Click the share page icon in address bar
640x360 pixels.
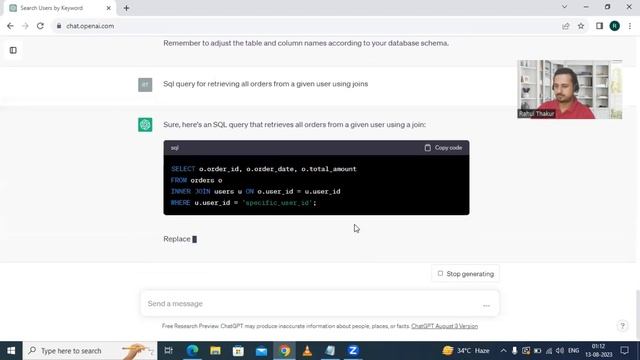pyautogui.click(x=565, y=26)
